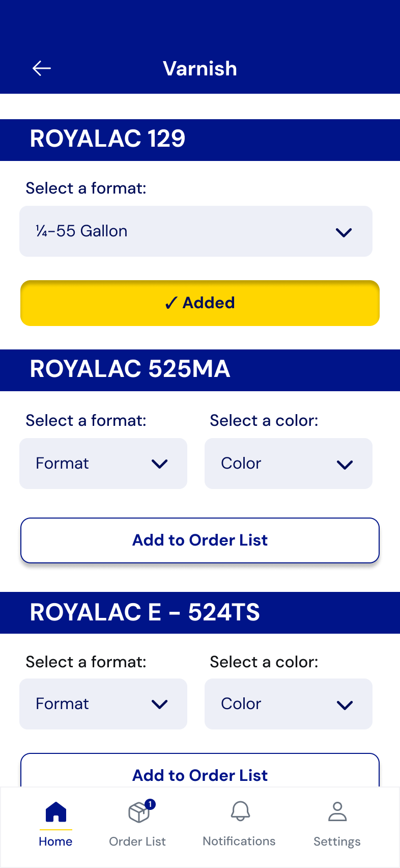Click the chevron in ¼-55 Gallon dropdown
400x868 pixels.
click(x=344, y=232)
